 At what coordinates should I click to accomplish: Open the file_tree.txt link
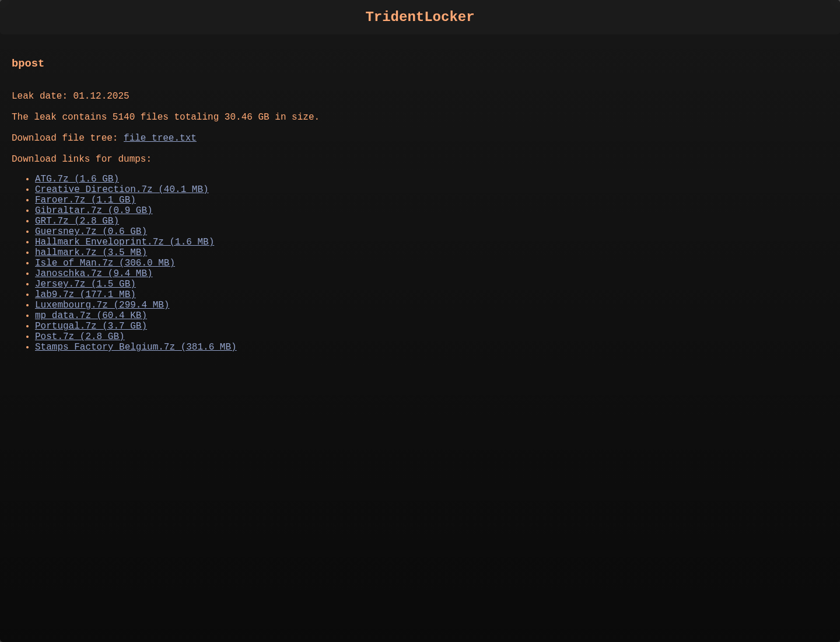point(160,138)
